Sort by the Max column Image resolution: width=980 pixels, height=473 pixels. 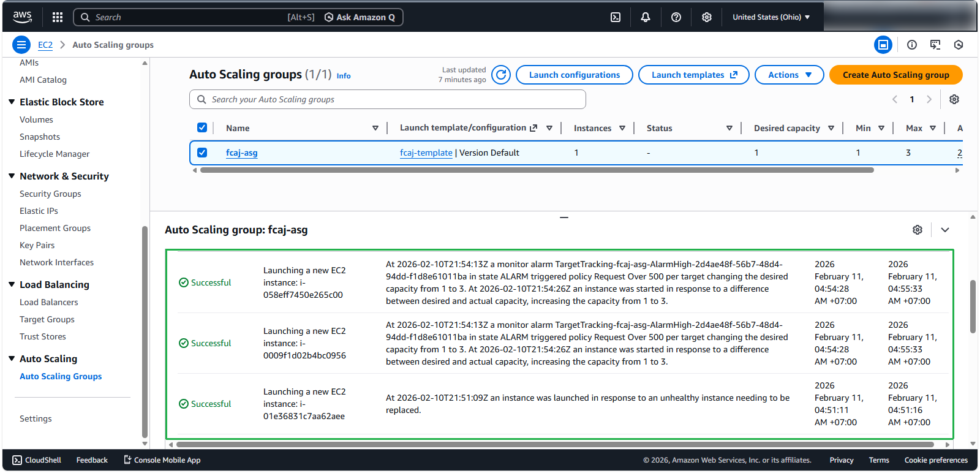click(x=933, y=128)
